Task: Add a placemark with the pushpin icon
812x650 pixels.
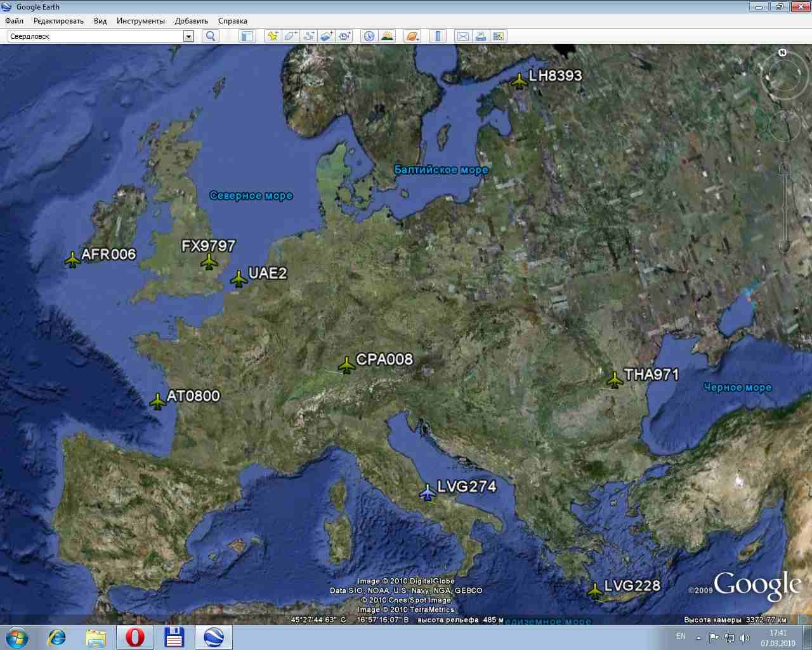Action: pyautogui.click(x=273, y=36)
